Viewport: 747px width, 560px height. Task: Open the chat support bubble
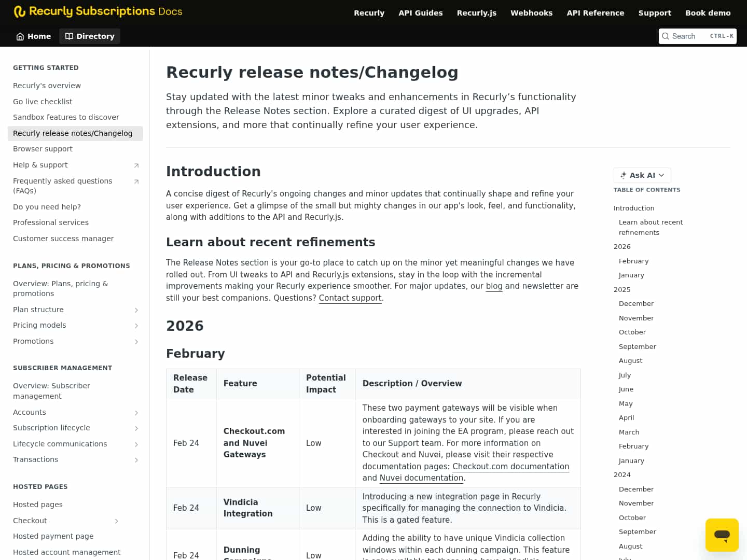[722, 535]
